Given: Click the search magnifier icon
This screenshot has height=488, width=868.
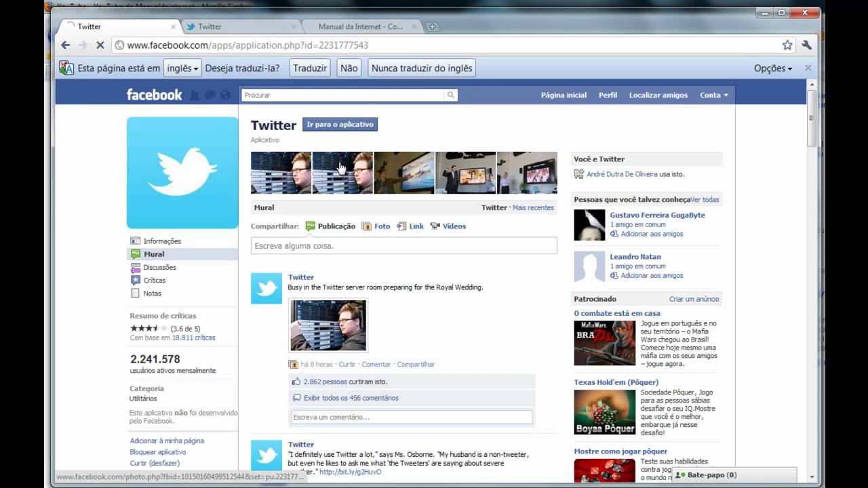Looking at the screenshot, I should 450,95.
